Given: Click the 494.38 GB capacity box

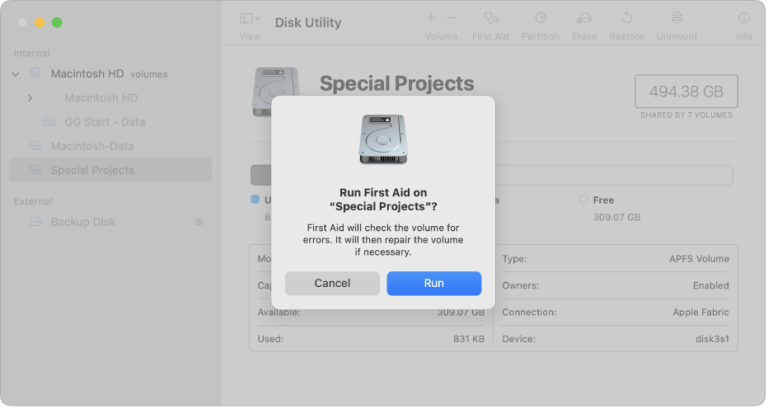Looking at the screenshot, I should (686, 91).
